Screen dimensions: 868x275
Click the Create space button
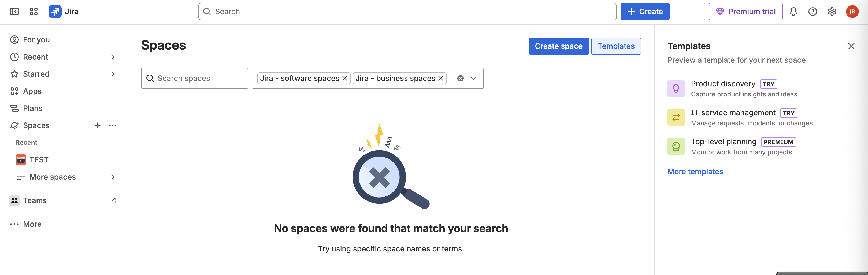point(558,46)
